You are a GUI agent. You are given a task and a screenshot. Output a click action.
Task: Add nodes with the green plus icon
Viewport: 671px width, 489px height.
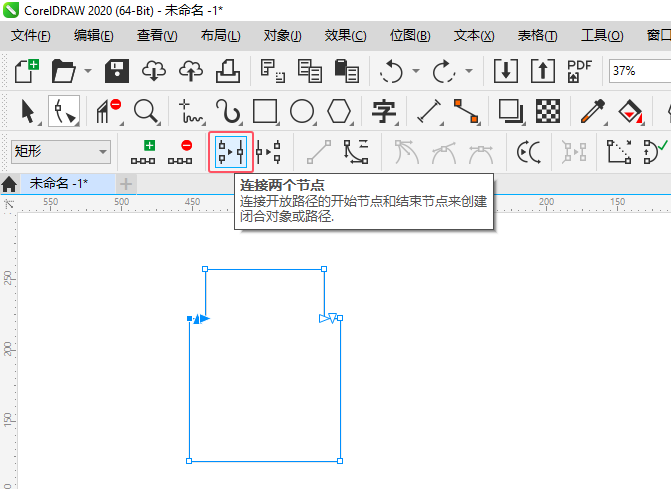coord(143,152)
